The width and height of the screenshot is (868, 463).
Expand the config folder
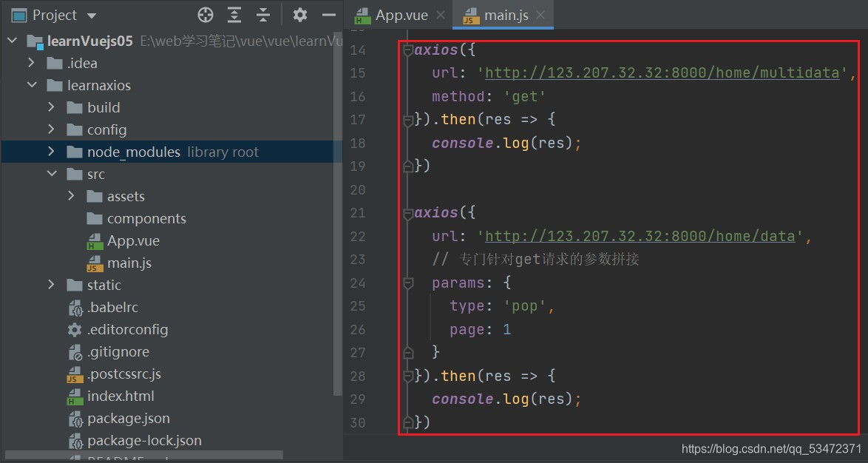click(52, 129)
